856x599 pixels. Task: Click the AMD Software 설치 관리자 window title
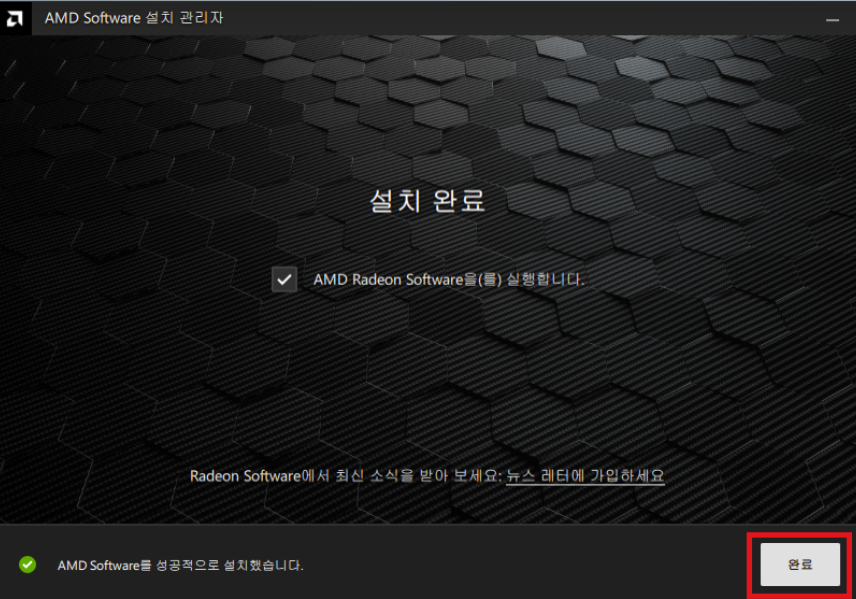tap(134, 18)
